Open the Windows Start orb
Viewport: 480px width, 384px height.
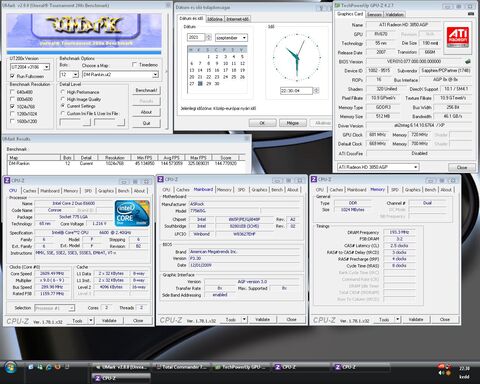tap(11, 368)
